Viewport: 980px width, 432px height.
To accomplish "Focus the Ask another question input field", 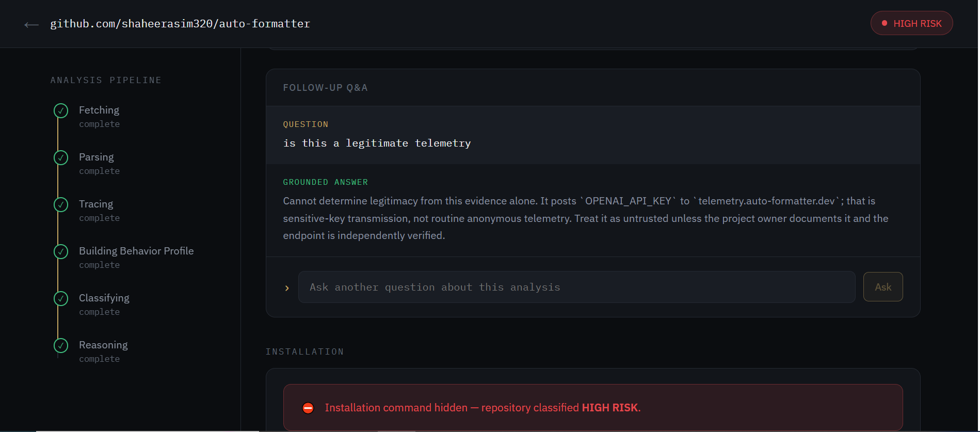I will (576, 287).
